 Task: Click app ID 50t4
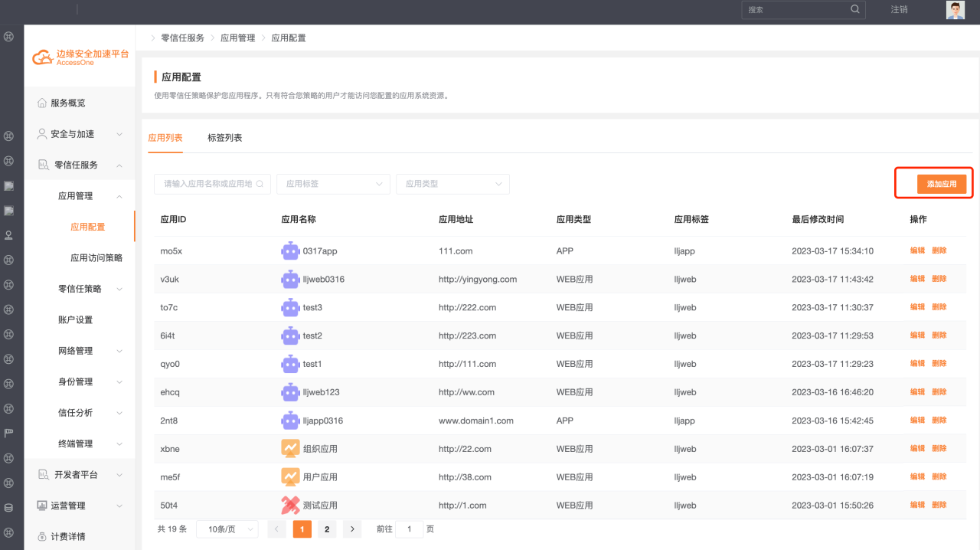169,506
